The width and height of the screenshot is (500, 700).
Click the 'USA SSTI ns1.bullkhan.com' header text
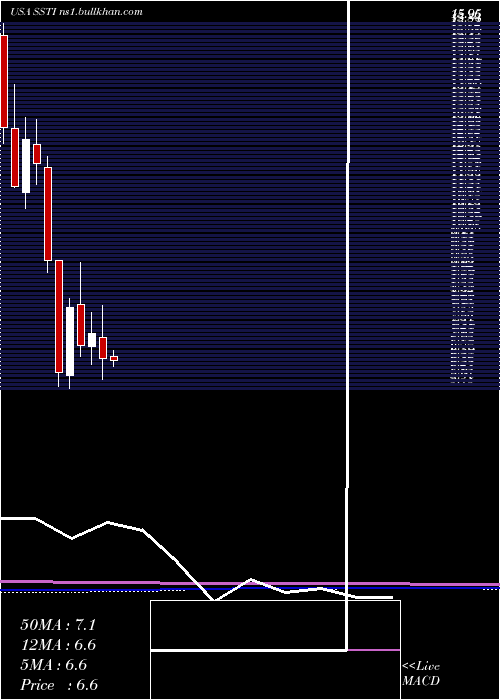point(76,12)
